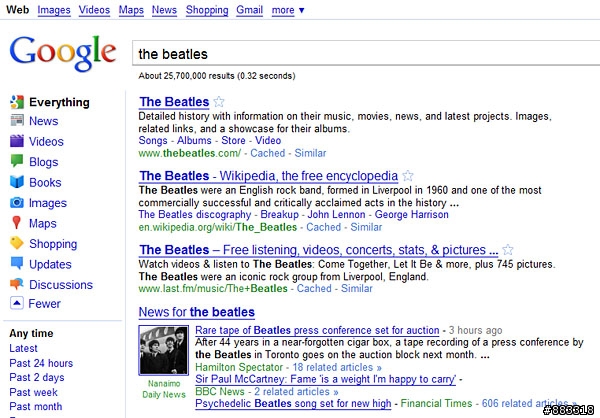
Task: Open the 'more' dropdown in top bar
Action: tap(288, 10)
